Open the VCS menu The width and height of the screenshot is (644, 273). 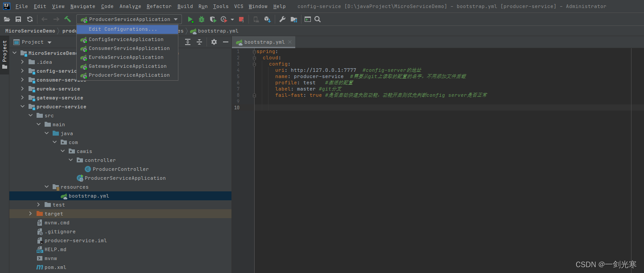coord(239,6)
